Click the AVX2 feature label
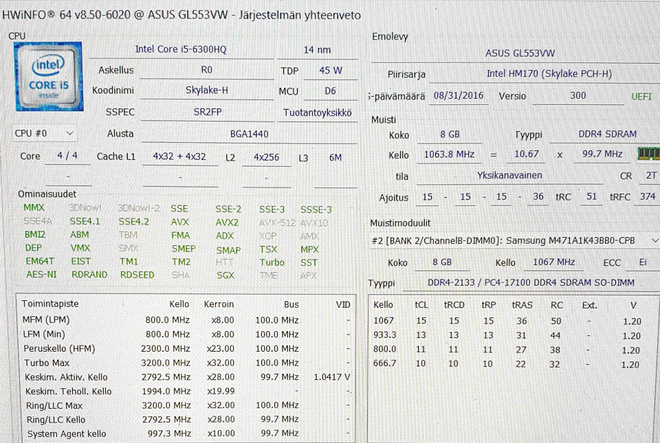The image size is (660, 443). click(227, 222)
